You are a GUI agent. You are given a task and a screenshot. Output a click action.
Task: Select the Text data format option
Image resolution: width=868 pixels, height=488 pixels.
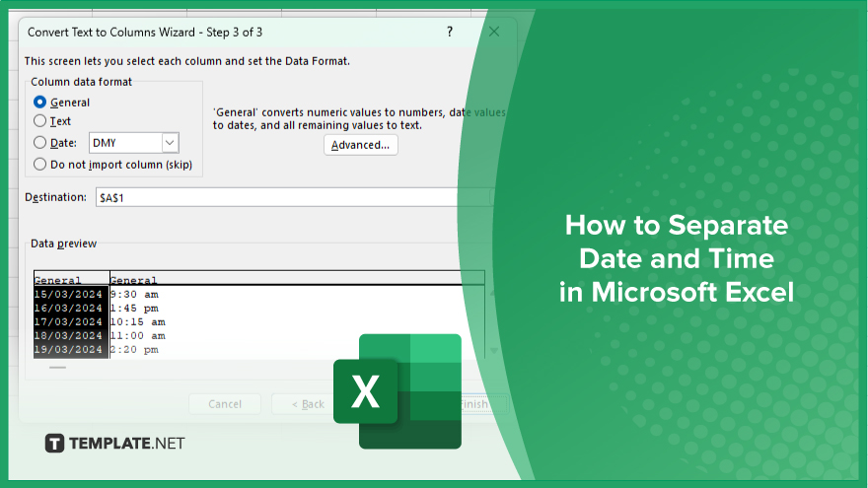click(39, 121)
